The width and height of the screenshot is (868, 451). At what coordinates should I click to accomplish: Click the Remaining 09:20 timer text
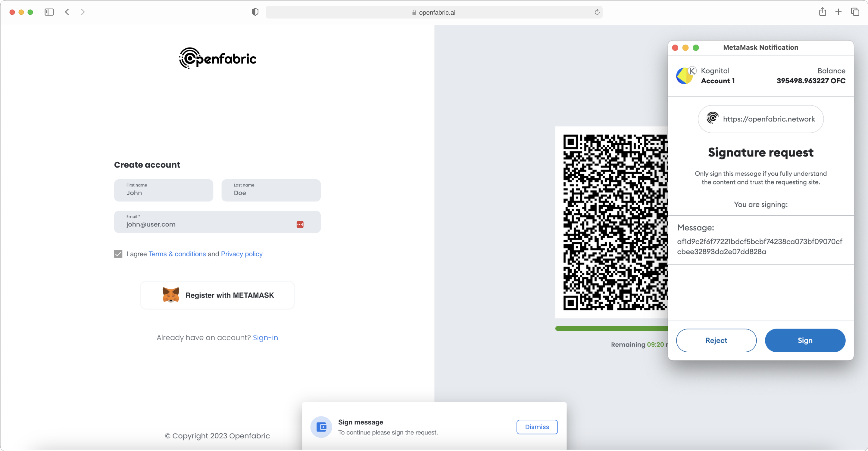[x=639, y=344]
